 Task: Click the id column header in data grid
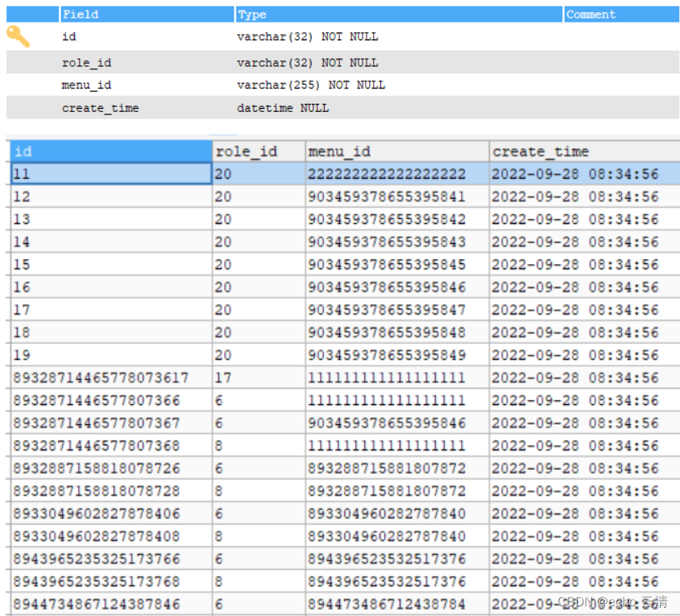coord(111,151)
